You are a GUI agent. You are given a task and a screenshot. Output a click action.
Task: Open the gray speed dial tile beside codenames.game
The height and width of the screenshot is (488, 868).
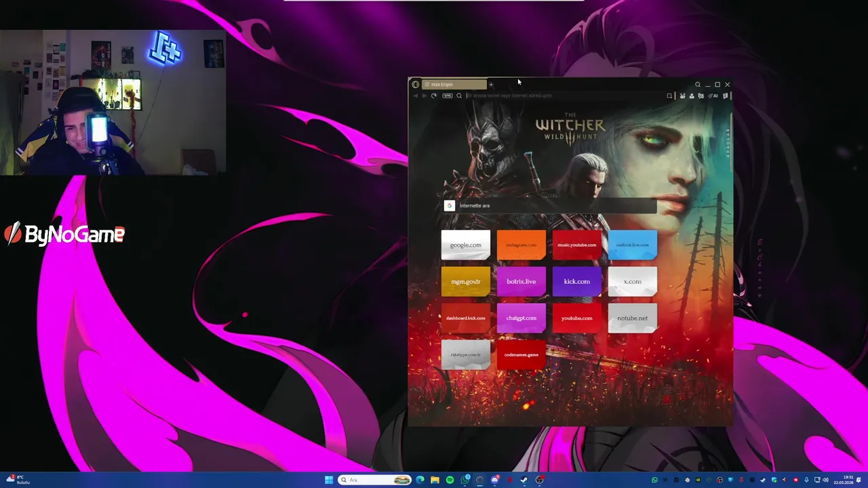tap(466, 354)
